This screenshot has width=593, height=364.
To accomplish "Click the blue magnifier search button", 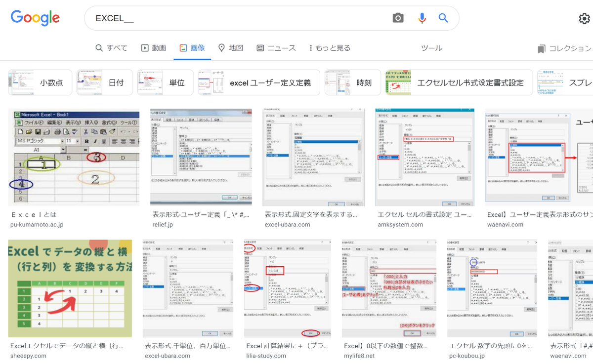I will (443, 18).
